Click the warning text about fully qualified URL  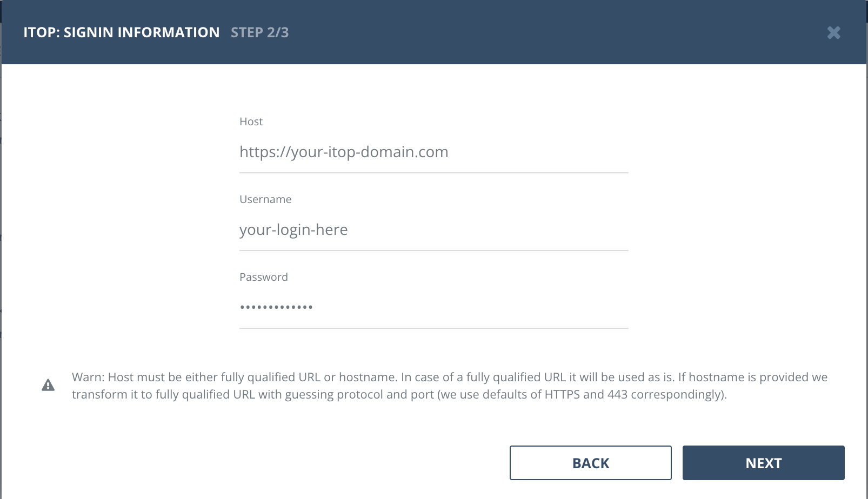(449, 386)
